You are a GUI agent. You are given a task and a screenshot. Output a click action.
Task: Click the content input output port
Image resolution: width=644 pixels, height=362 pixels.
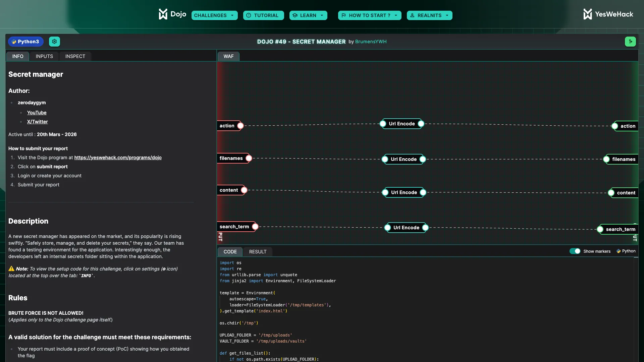(x=244, y=190)
